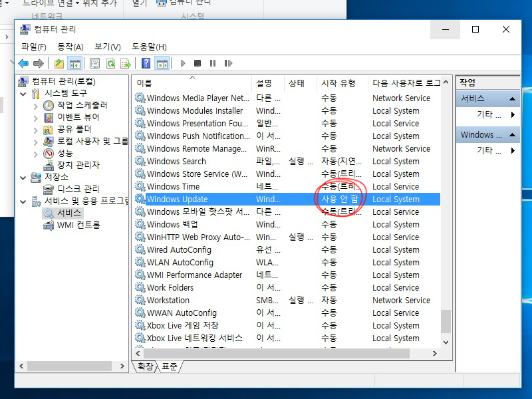Sort by 다음 사용자로 로그온 column
532x399 pixels.
click(404, 84)
